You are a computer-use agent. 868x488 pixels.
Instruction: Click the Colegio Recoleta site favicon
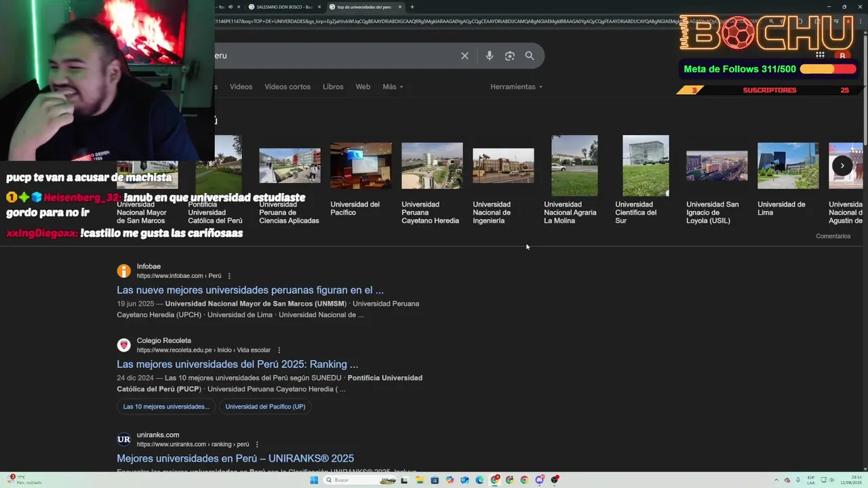123,346
